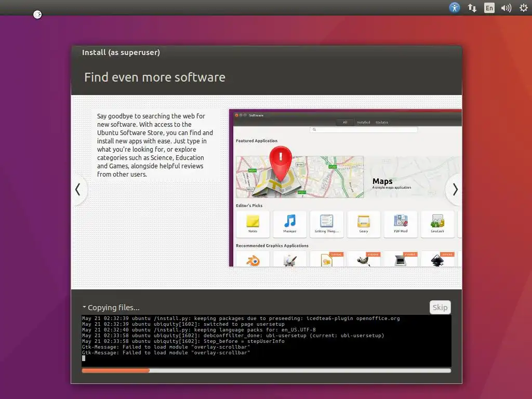Click the GIMP mascot icon
This screenshot has height=399, width=532.
click(x=363, y=261)
